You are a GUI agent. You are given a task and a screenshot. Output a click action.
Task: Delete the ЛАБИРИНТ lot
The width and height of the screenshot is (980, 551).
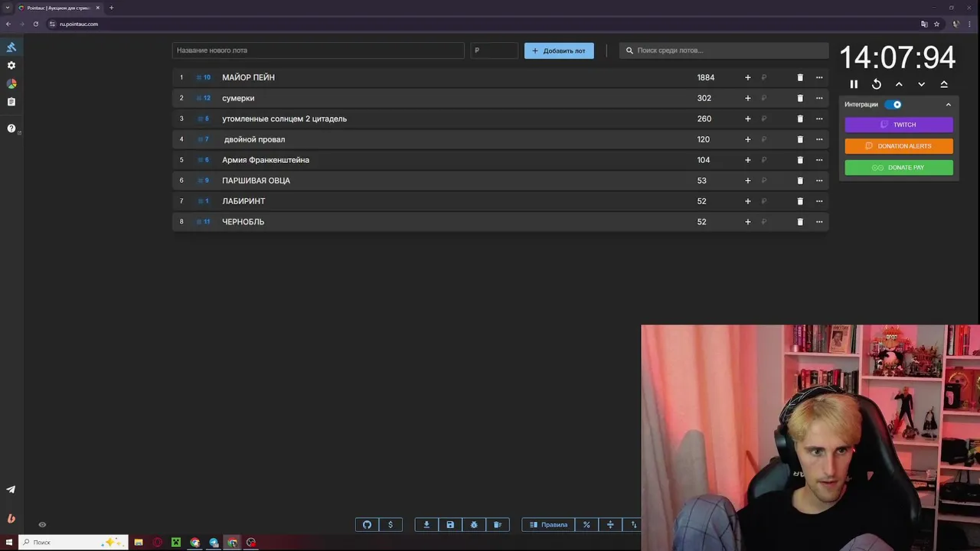(800, 201)
